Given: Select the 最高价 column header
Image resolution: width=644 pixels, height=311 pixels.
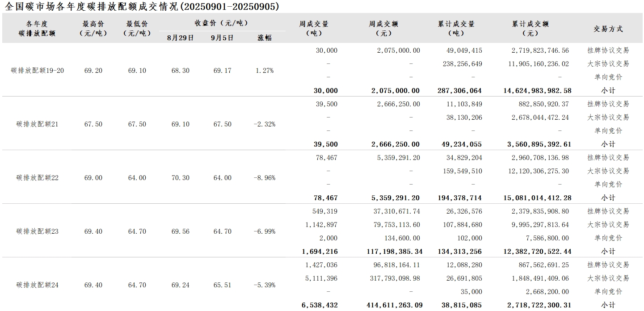Looking at the screenshot, I should click(x=93, y=29).
